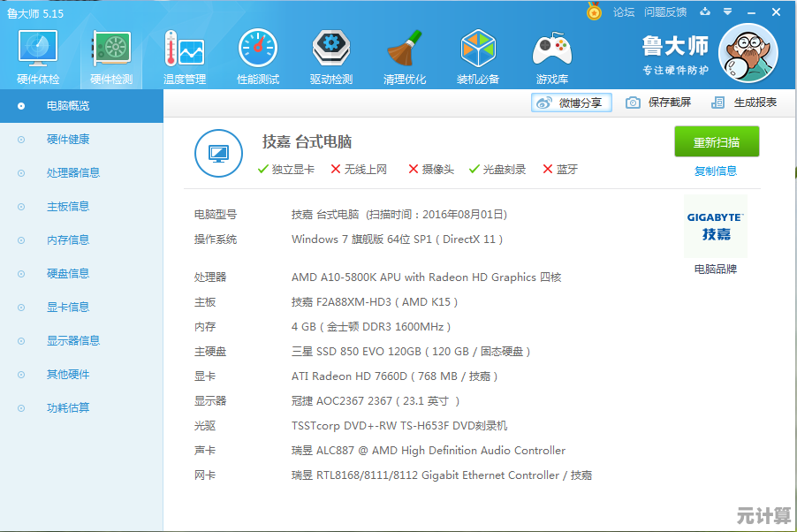Screen dimensions: 797x532
Task: Switch to 硬盘信息 in the sidebar
Action: (x=68, y=274)
